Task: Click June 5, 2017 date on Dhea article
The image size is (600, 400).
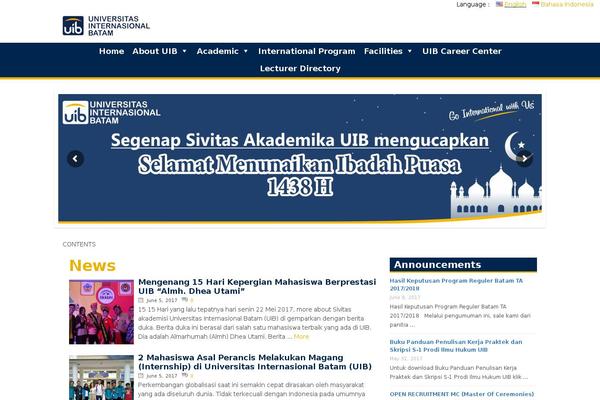Action: pos(161,300)
